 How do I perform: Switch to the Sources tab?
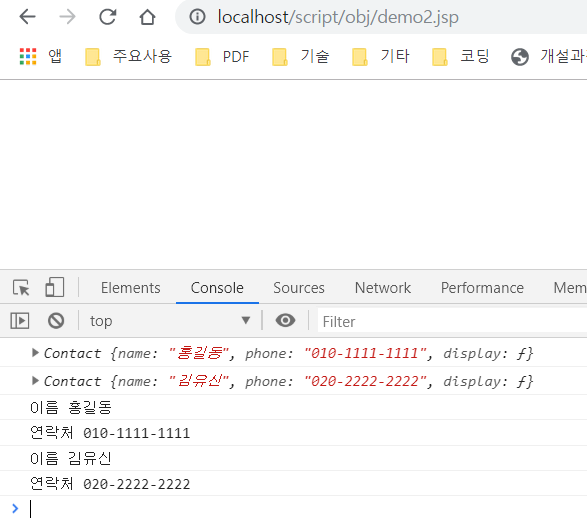299,288
